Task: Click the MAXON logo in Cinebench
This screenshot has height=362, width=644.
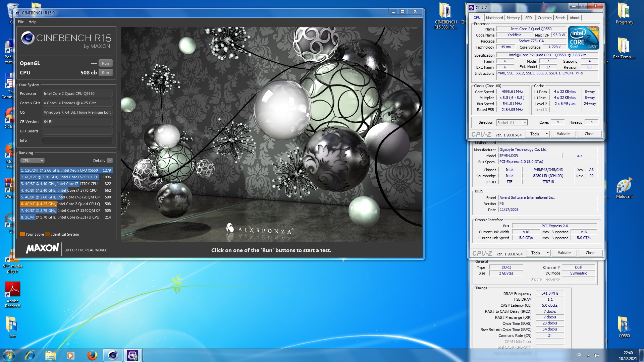Action: click(x=42, y=248)
